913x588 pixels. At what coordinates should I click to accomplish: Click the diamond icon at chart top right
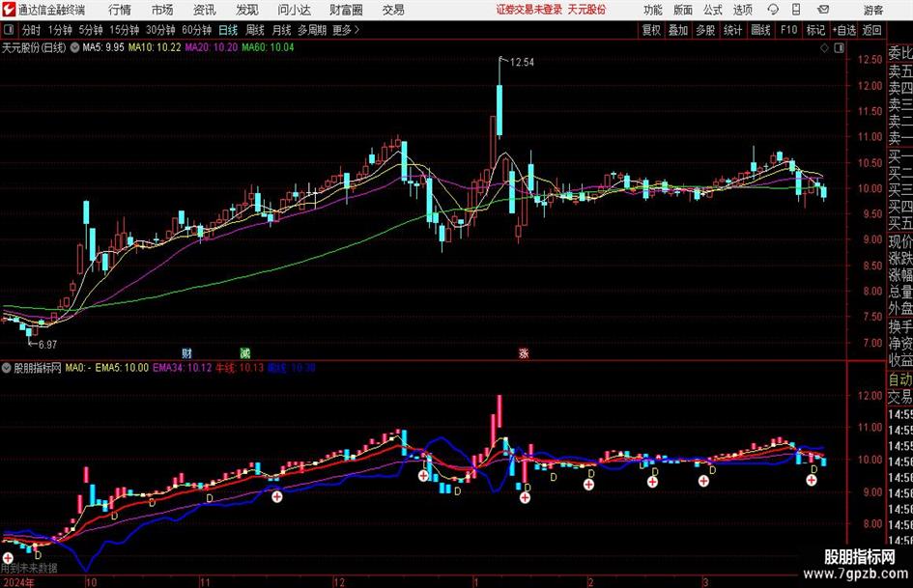824,48
